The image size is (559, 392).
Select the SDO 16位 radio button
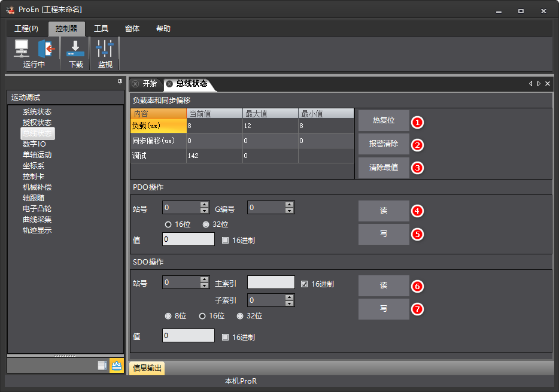(202, 316)
